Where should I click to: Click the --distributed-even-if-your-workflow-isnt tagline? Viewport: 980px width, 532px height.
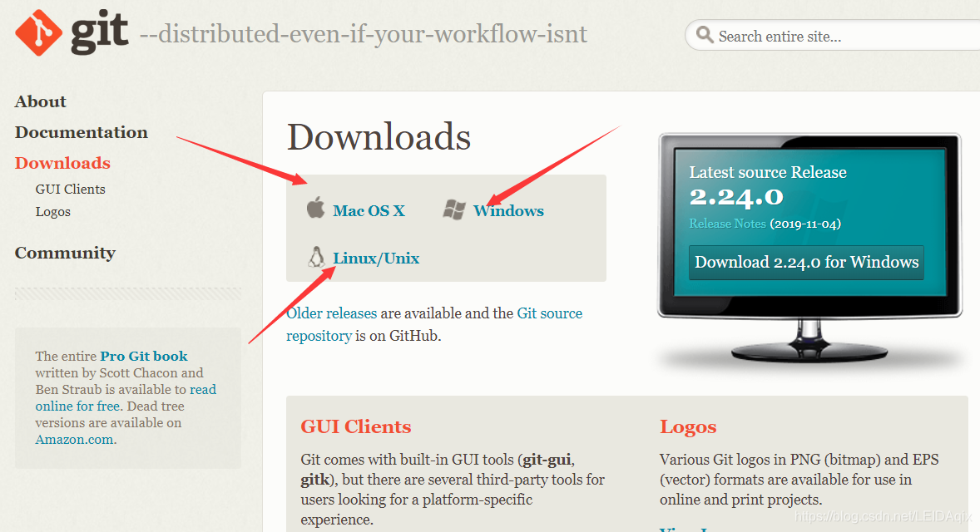[x=363, y=34]
